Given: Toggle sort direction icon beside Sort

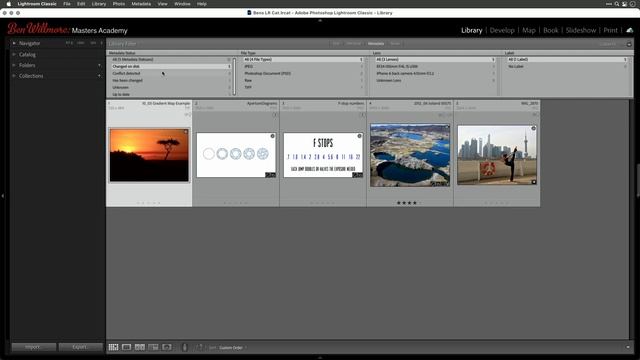Looking at the screenshot, I should point(200,347).
